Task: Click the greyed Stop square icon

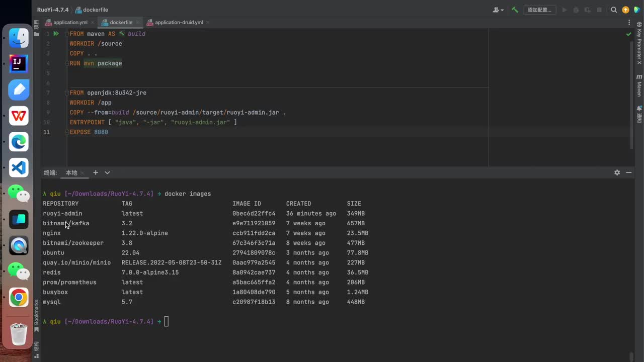Action: pos(599,10)
